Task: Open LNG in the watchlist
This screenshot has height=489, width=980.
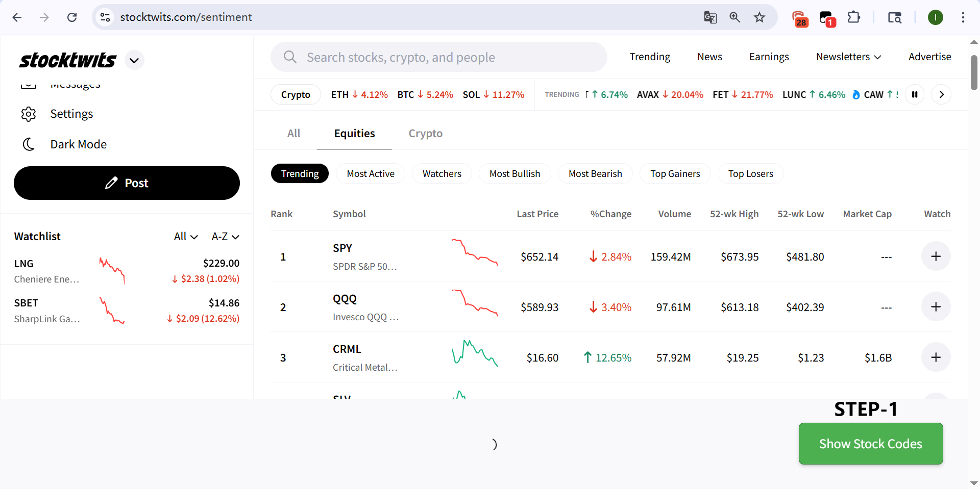Action: tap(127, 271)
